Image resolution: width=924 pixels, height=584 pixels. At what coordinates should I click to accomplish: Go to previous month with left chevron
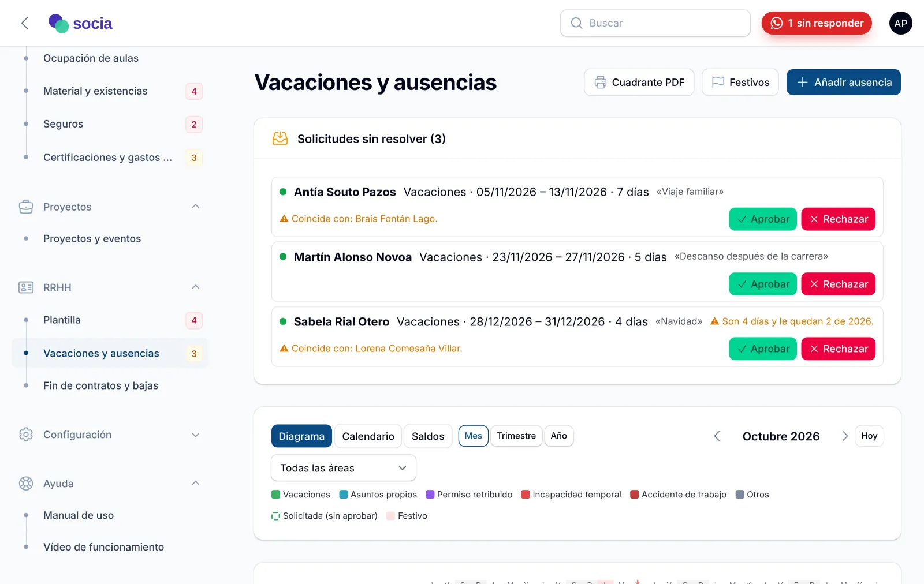717,436
